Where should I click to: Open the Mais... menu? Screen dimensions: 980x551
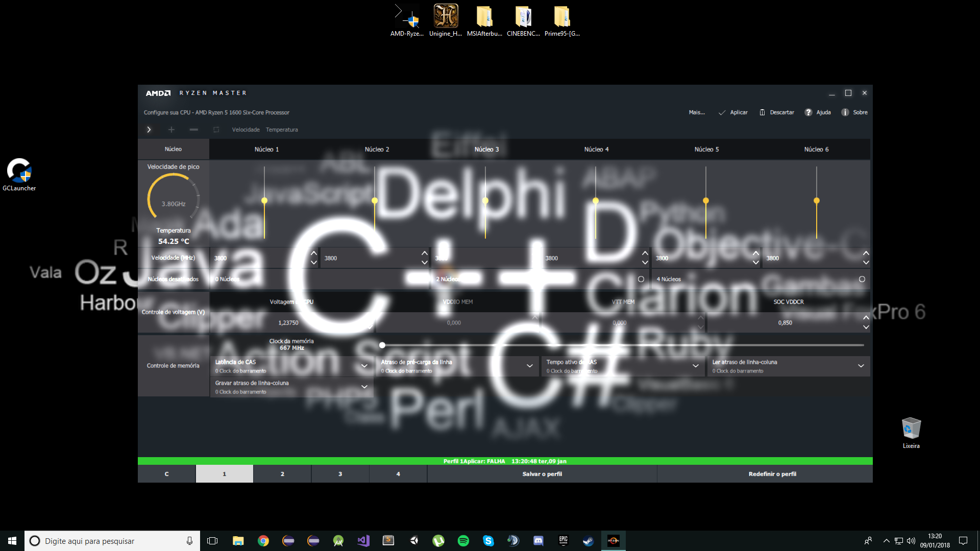click(x=697, y=112)
